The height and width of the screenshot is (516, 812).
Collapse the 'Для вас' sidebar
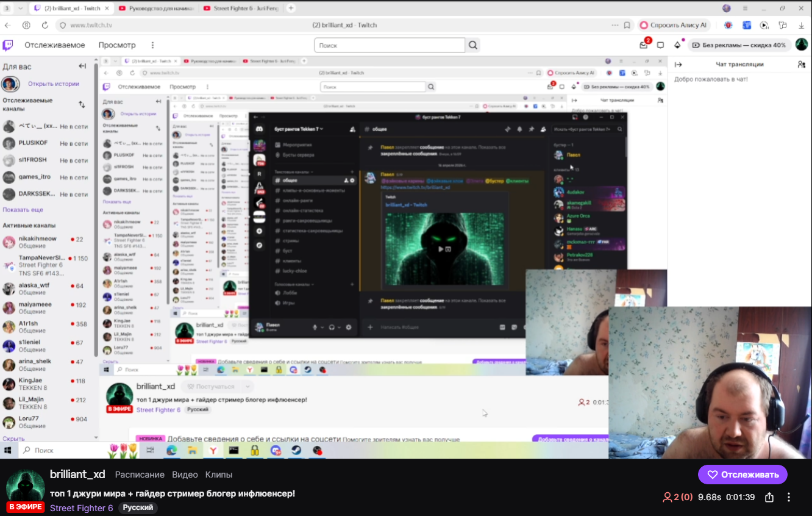(x=82, y=66)
